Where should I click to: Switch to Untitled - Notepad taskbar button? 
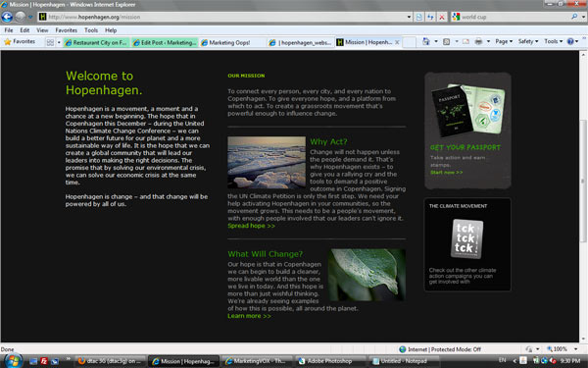(404, 361)
